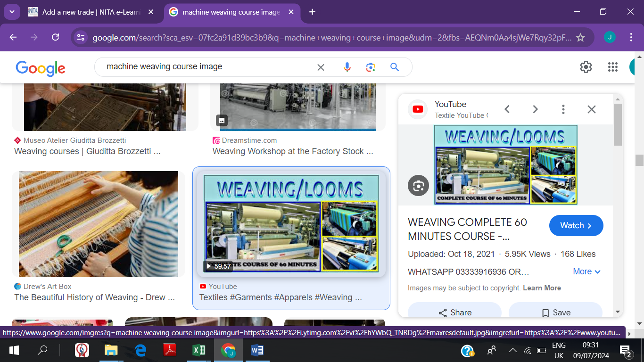
Task: Open Drew's Art Box hand weaving thumbnail
Action: [99, 224]
